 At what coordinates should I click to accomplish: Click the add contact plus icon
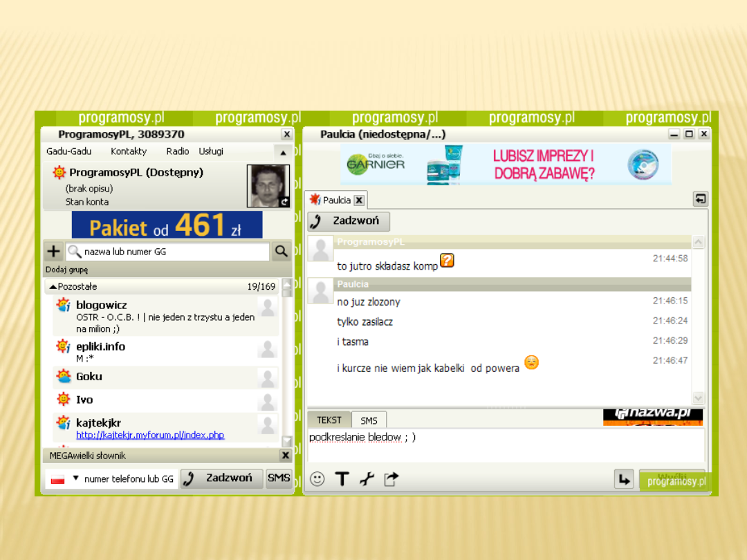coord(54,252)
